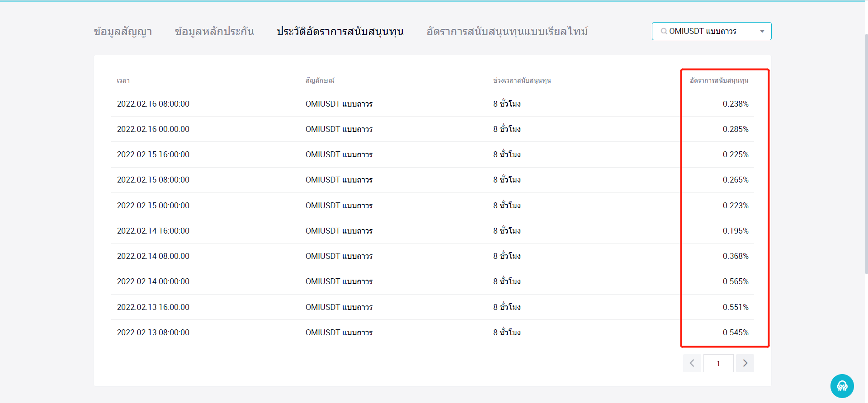Click the 0.545% funding rate
The image size is (868, 403).
(736, 333)
